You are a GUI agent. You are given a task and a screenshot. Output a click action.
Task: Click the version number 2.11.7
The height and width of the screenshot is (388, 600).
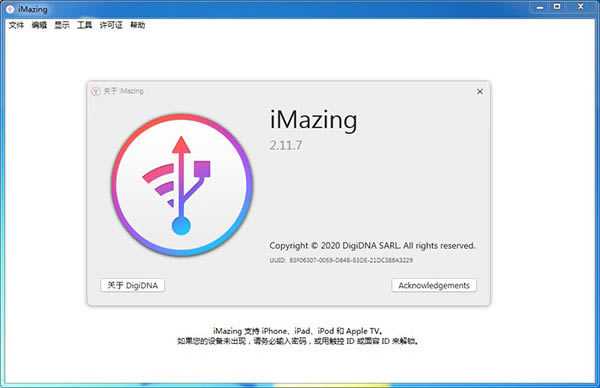[x=286, y=145]
